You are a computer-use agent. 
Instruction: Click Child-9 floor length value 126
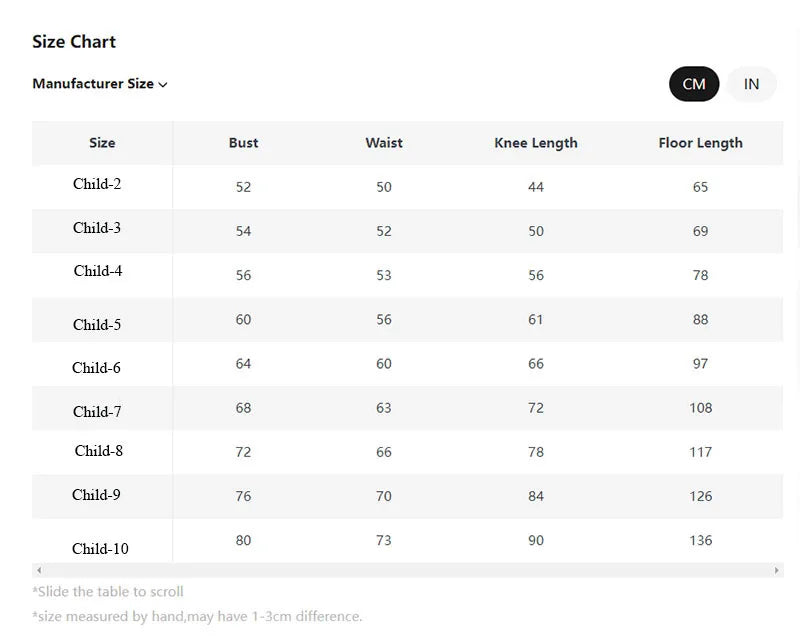coord(700,496)
